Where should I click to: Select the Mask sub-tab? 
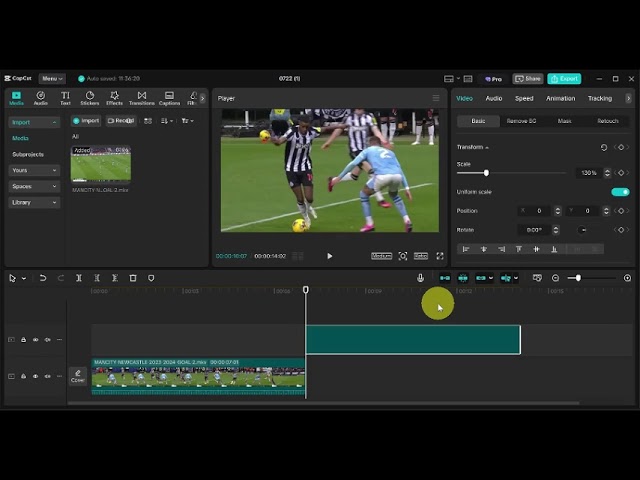564,121
